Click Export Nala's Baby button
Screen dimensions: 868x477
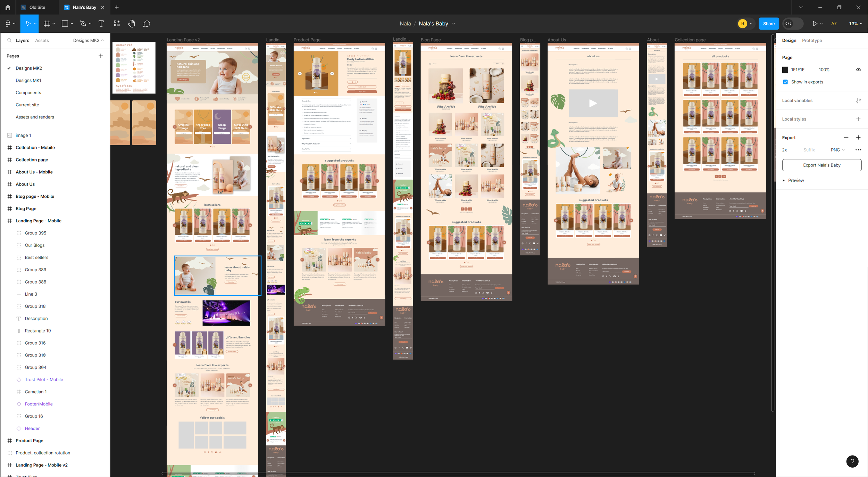pos(821,165)
